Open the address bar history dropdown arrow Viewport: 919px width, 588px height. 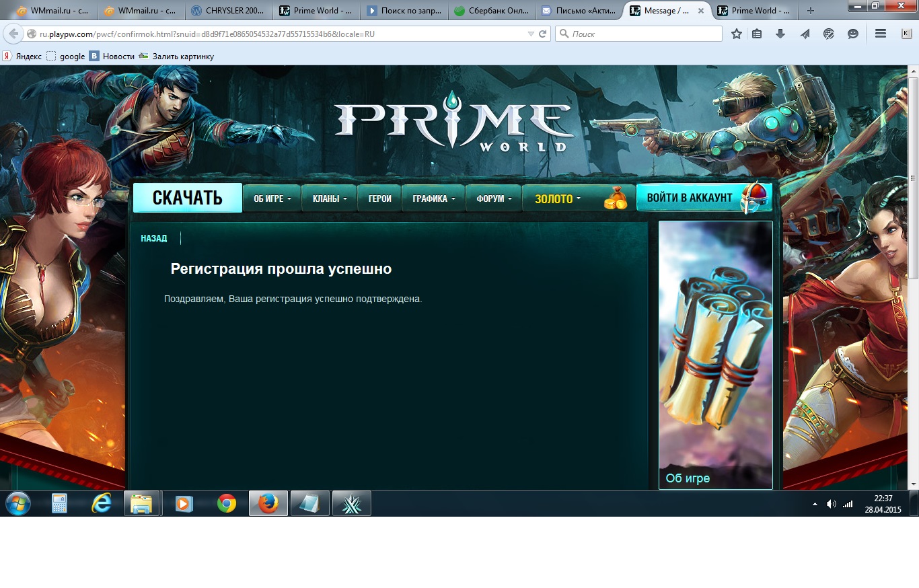[531, 34]
